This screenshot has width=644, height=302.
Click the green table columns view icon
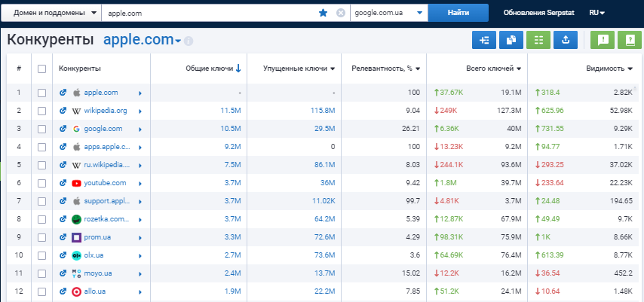point(538,41)
